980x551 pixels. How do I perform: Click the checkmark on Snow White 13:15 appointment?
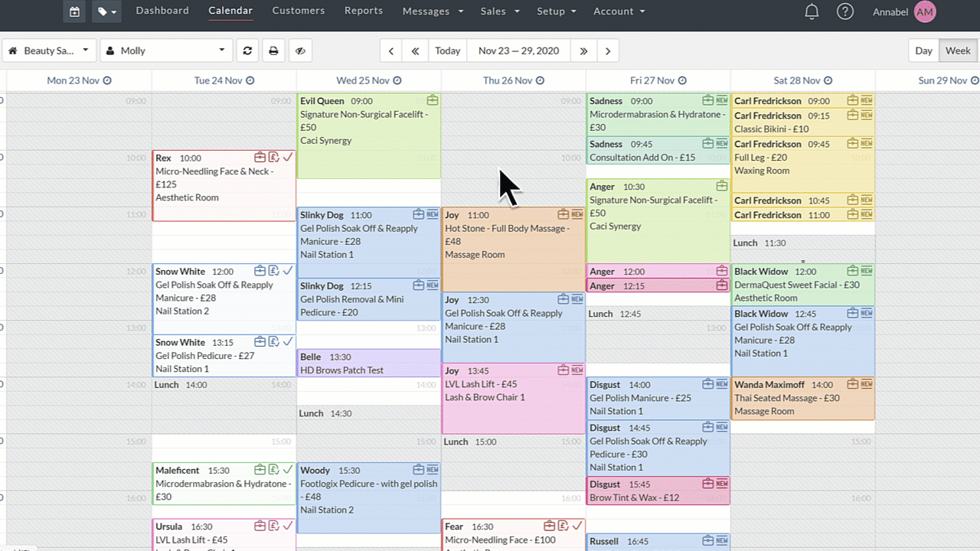[288, 342]
